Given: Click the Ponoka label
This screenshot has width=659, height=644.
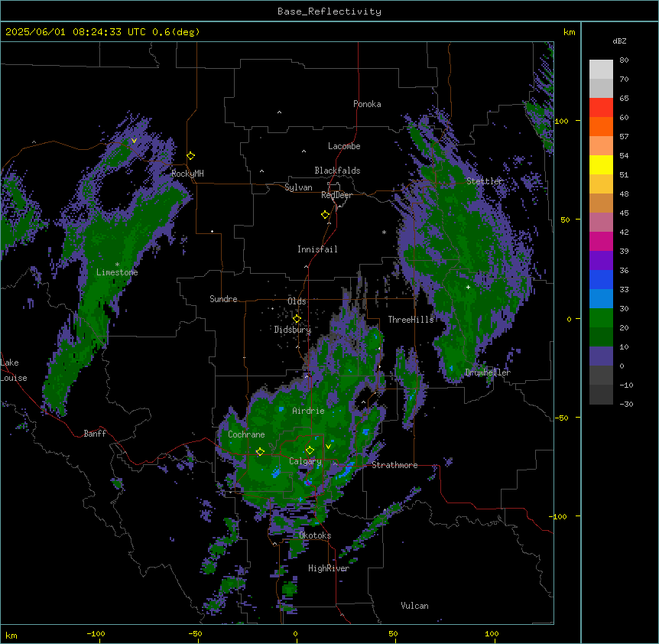Looking at the screenshot, I should click(x=367, y=104).
